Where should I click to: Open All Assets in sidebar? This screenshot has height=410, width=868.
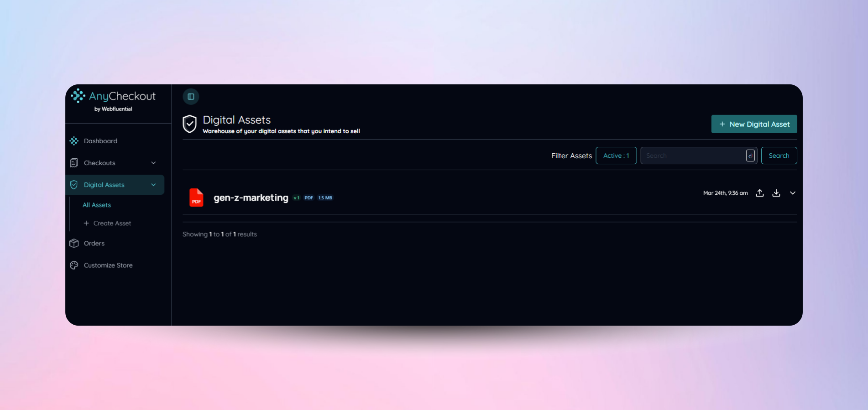pyautogui.click(x=97, y=205)
